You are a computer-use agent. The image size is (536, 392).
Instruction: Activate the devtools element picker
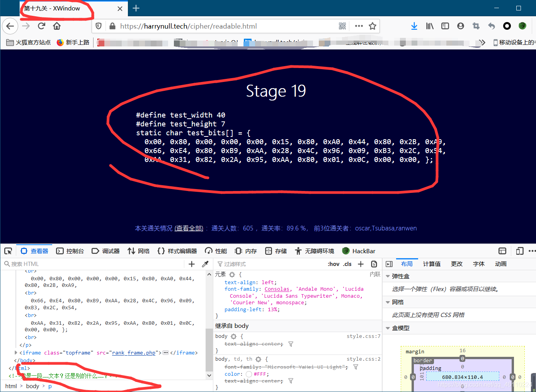(8, 251)
